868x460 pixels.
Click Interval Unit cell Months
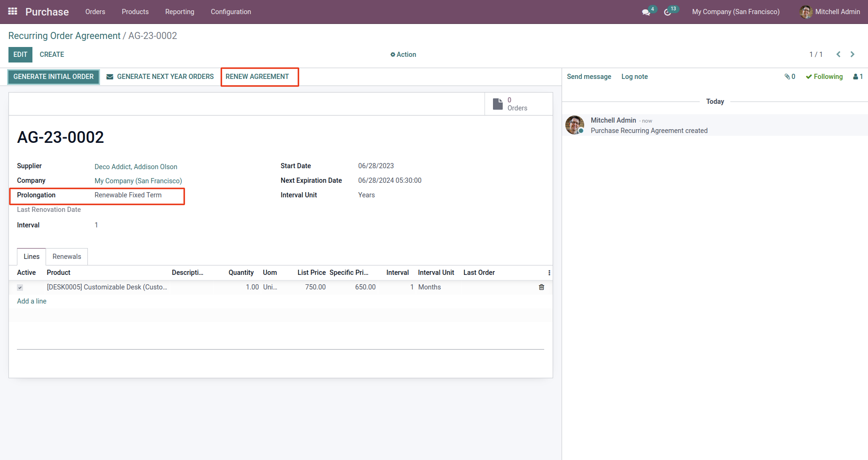pyautogui.click(x=430, y=287)
